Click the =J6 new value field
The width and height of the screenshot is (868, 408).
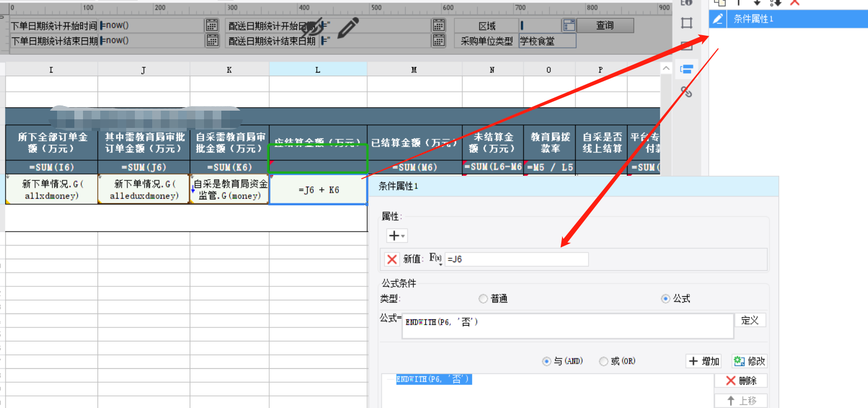(516, 259)
